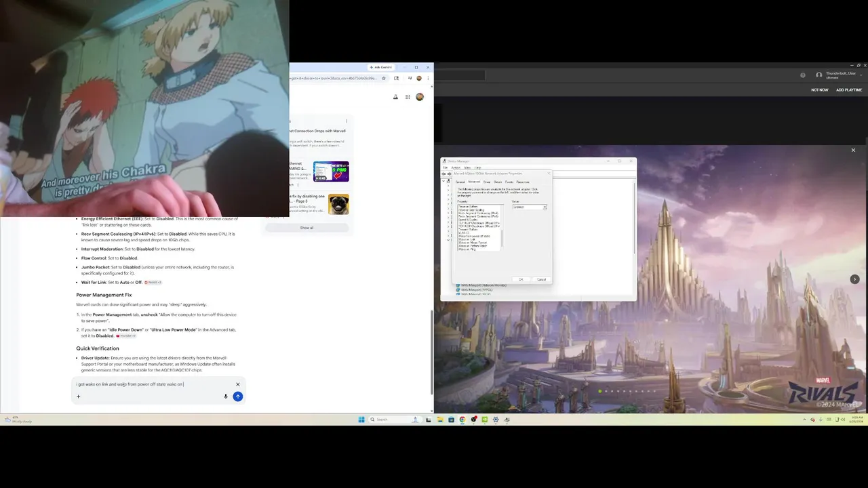The width and height of the screenshot is (868, 488).
Task: Open the Windows Start button
Action: click(361, 420)
